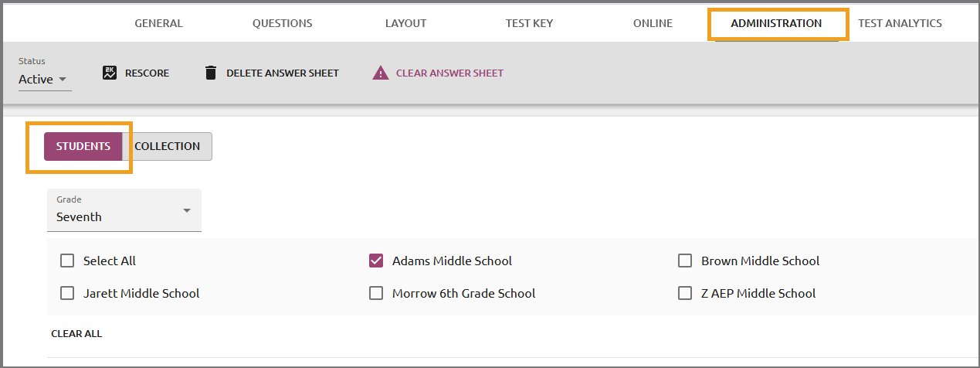Viewport: 980px width, 368px height.
Task: Click the Students button
Action: tap(83, 146)
